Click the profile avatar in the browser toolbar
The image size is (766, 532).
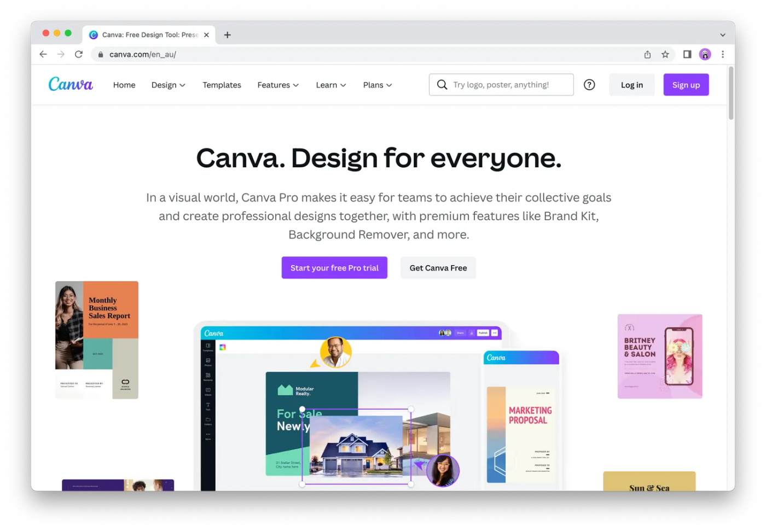coord(705,54)
